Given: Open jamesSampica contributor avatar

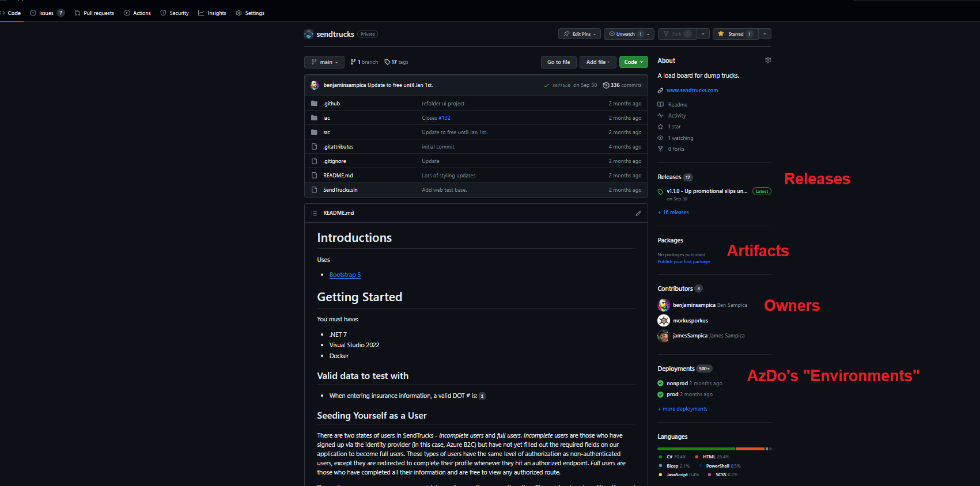Looking at the screenshot, I should point(664,336).
